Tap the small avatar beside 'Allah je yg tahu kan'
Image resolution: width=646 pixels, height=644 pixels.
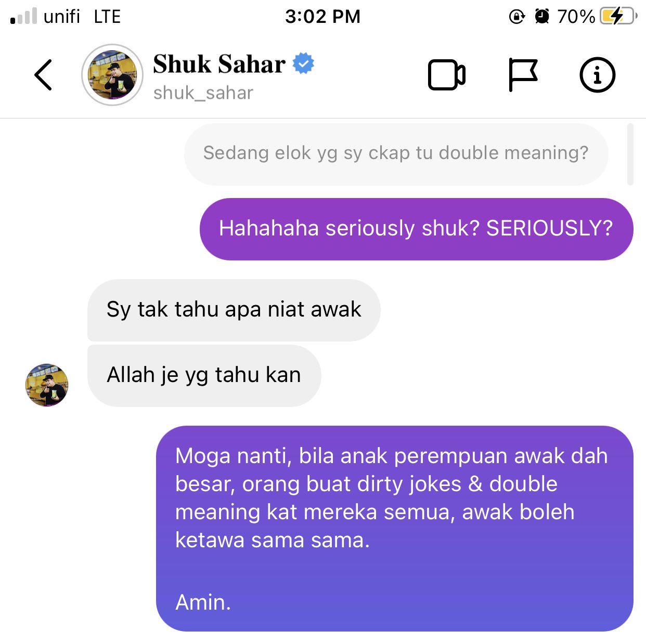tap(47, 385)
